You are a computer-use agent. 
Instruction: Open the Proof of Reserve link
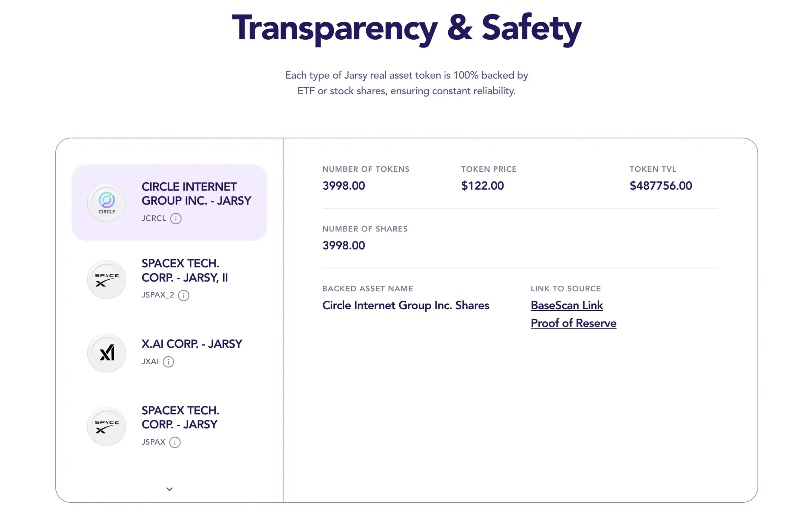(573, 323)
